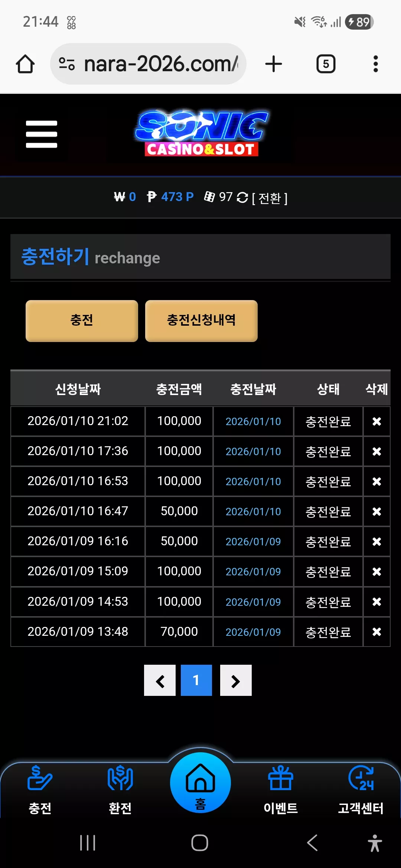This screenshot has width=401, height=868.
Task: Open 환전 in the bottom navigation
Action: [x=120, y=789]
